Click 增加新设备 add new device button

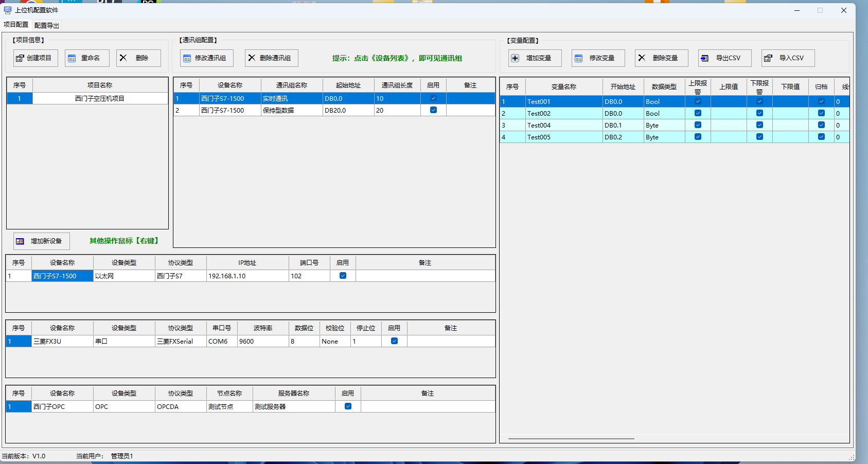click(41, 241)
